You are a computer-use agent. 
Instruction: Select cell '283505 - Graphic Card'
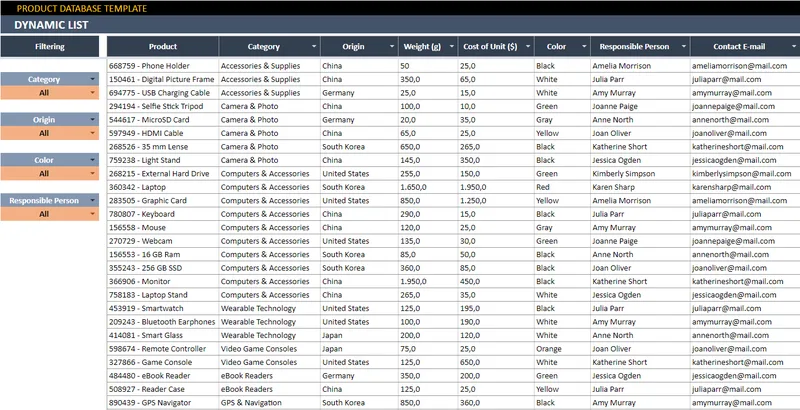click(x=163, y=200)
